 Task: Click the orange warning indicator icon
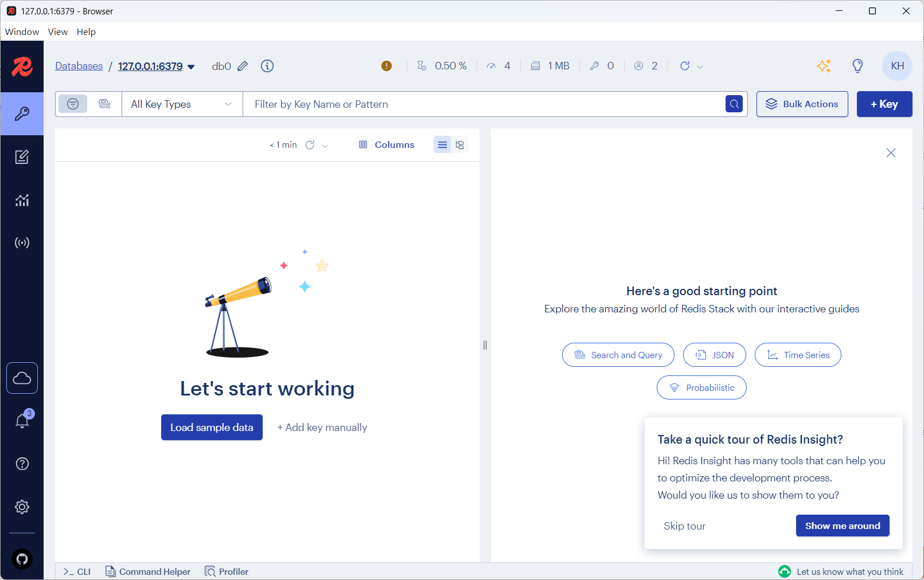click(387, 66)
